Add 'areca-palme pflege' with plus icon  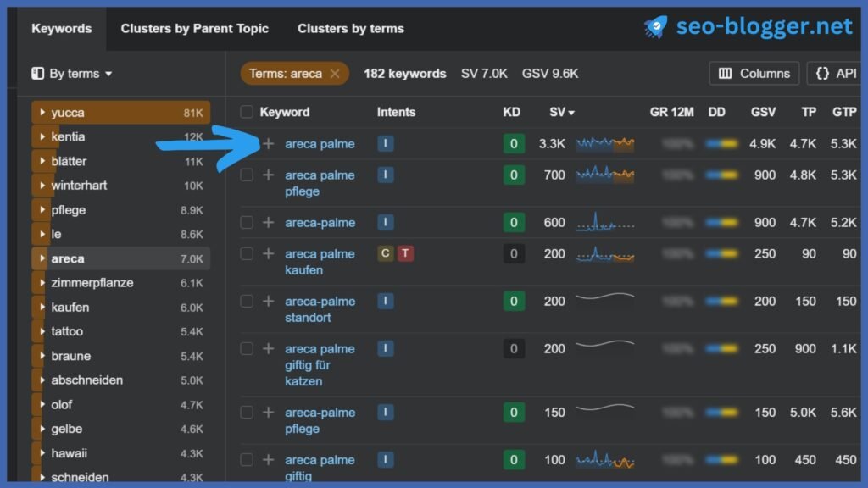pyautogui.click(x=269, y=413)
